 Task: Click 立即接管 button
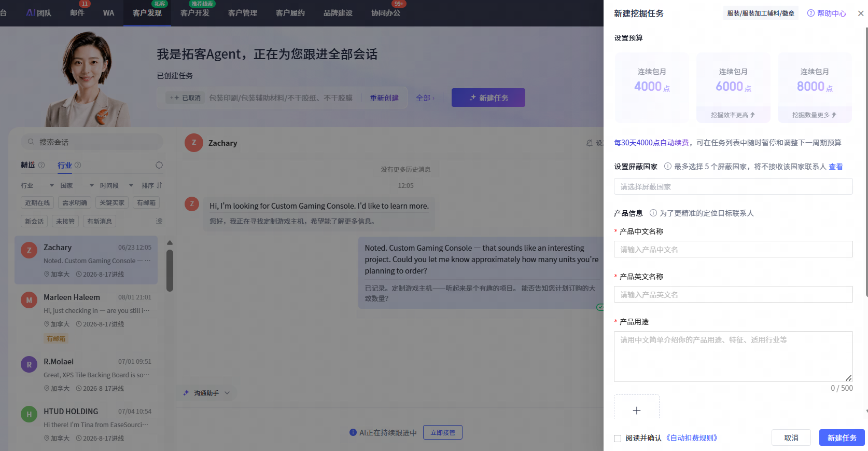[x=443, y=432]
